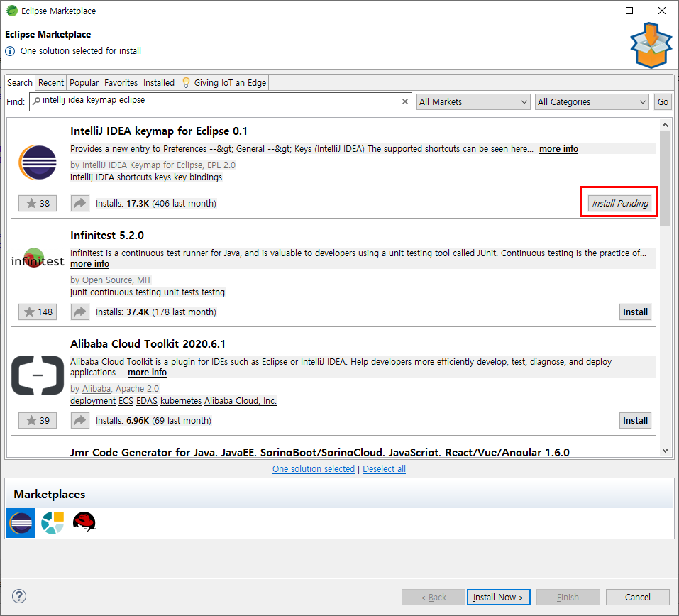Click the Alibaba Cloud bracket logo
This screenshot has height=616, width=679.
tap(38, 375)
